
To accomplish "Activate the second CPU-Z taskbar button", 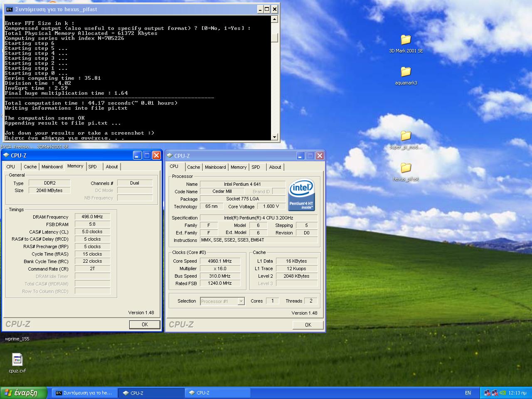I will [217, 393].
